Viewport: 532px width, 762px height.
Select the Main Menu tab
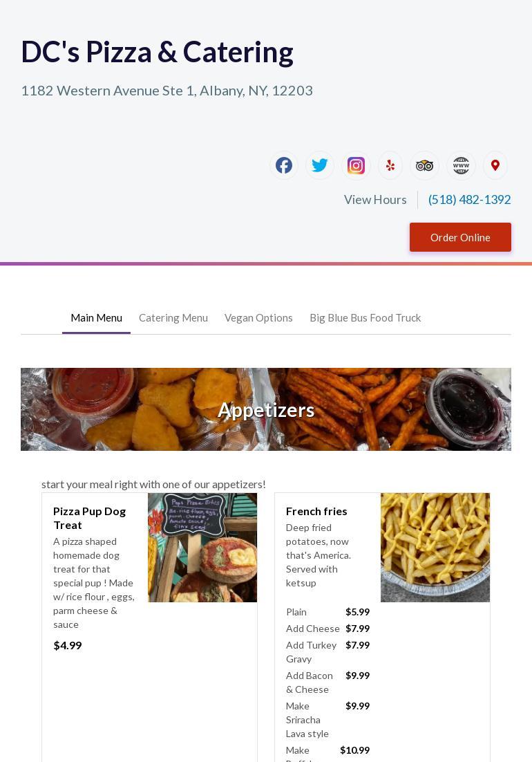(x=96, y=318)
